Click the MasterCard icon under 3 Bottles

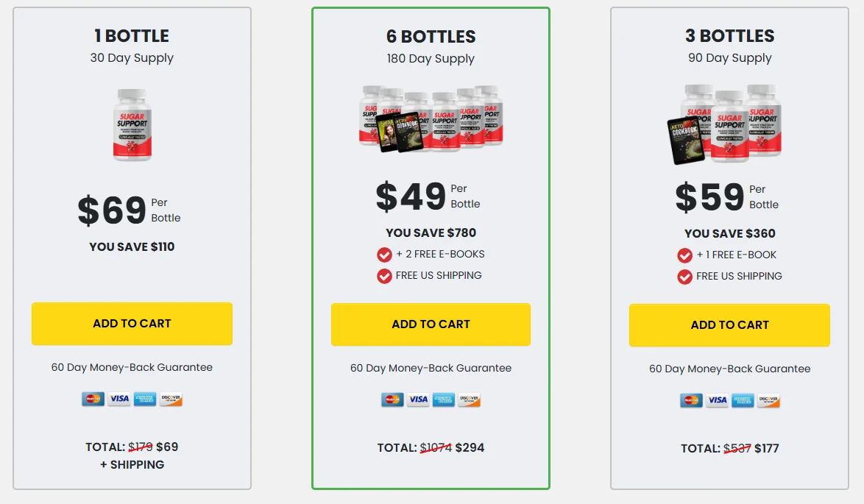click(691, 400)
